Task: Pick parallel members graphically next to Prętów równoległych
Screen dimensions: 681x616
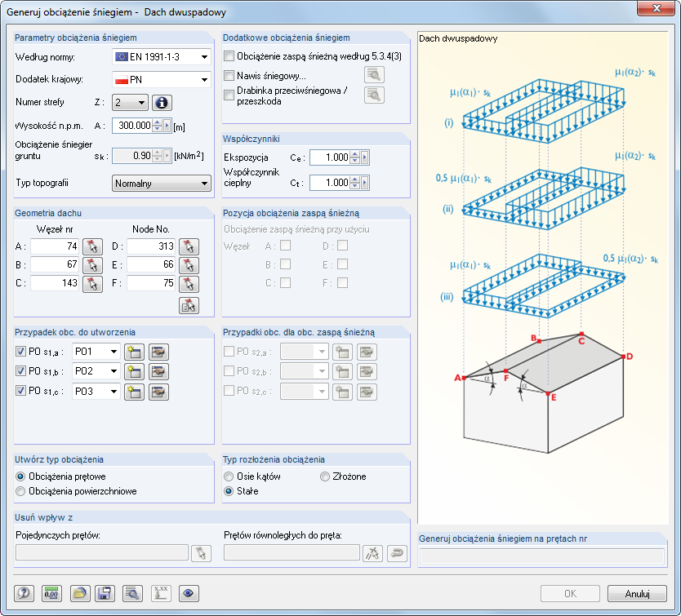Action: [x=372, y=553]
